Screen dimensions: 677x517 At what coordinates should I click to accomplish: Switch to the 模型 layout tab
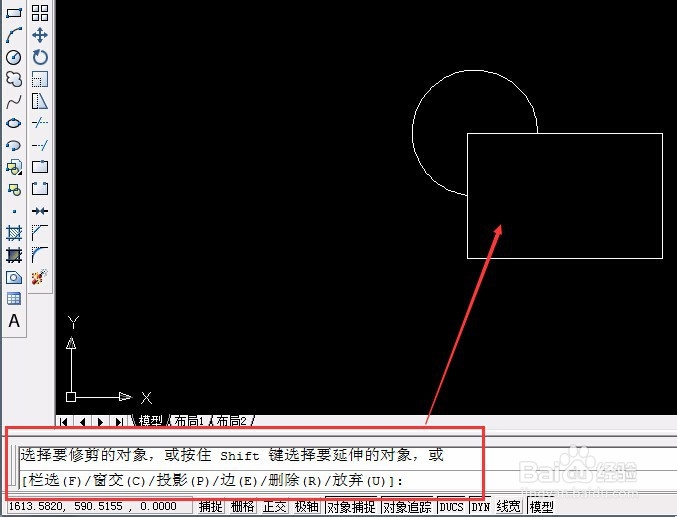coord(151,421)
